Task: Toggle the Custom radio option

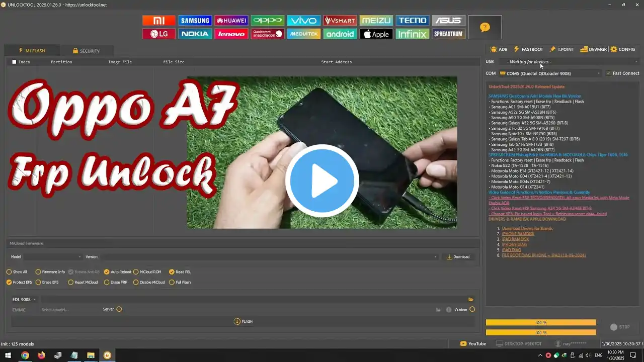Action: tap(472, 310)
